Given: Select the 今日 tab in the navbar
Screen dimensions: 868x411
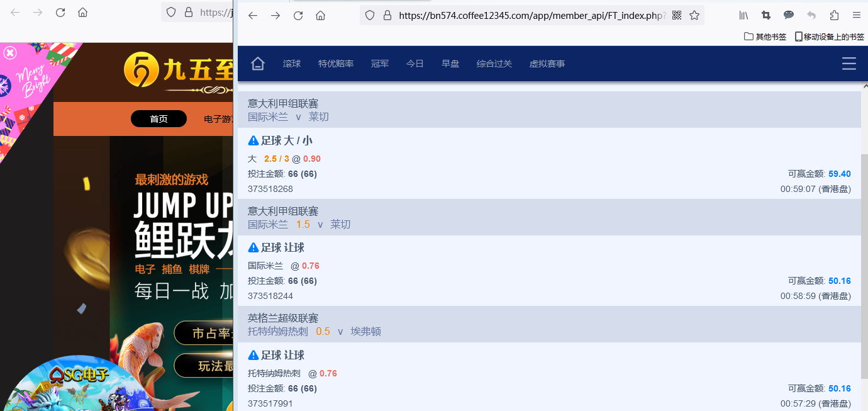Looking at the screenshot, I should [415, 64].
